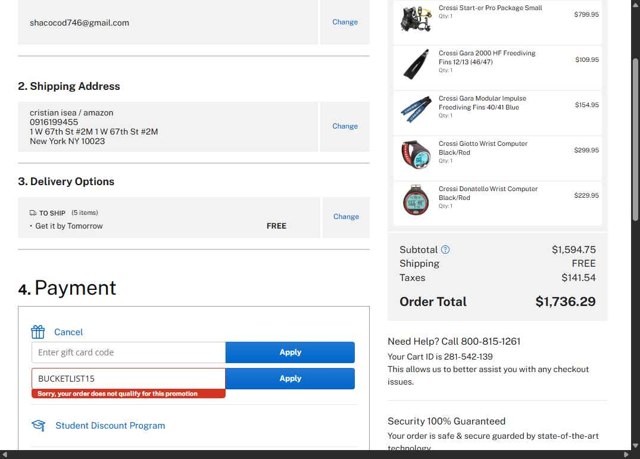Click the Security 100% Guaranteed heading

click(447, 421)
